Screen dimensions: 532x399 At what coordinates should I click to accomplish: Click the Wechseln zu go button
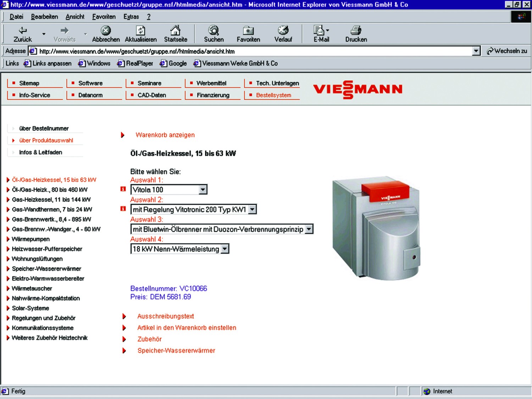pos(507,51)
